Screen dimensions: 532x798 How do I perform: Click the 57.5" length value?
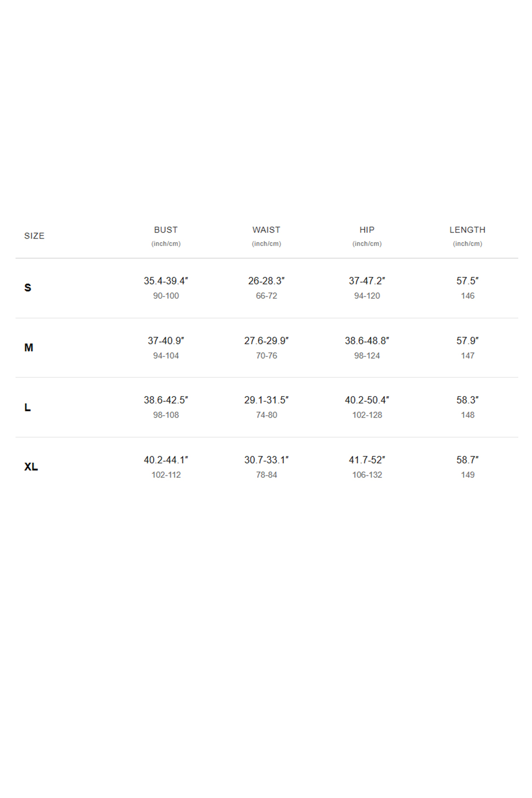467,281
